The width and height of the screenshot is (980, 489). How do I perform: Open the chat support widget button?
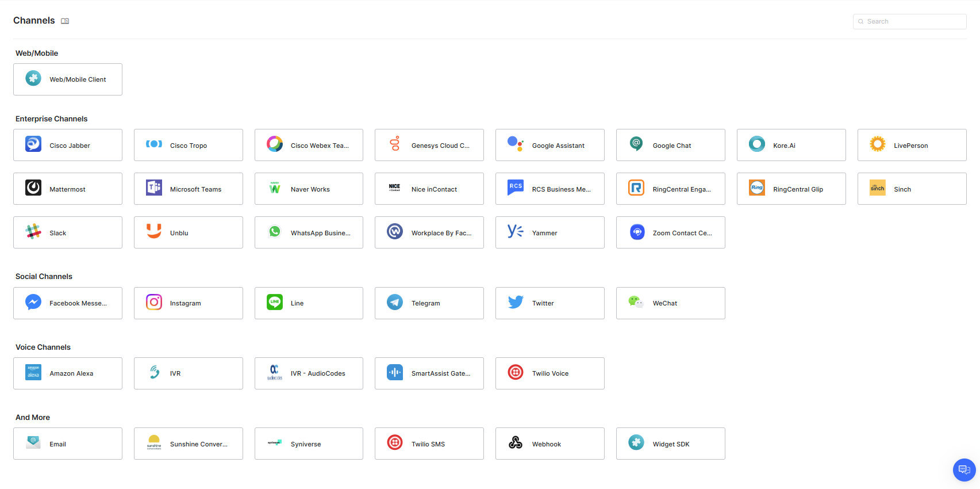(x=964, y=469)
